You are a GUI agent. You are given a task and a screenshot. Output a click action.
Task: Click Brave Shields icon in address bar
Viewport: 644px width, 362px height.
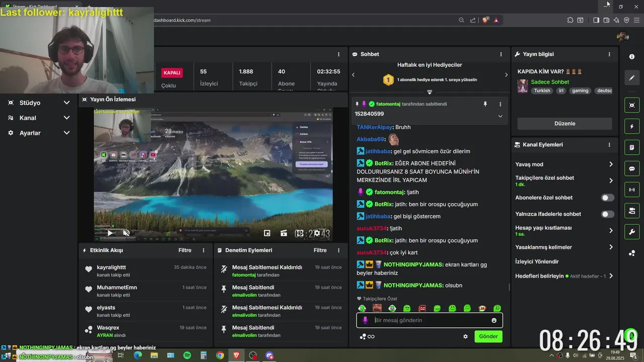click(x=486, y=20)
